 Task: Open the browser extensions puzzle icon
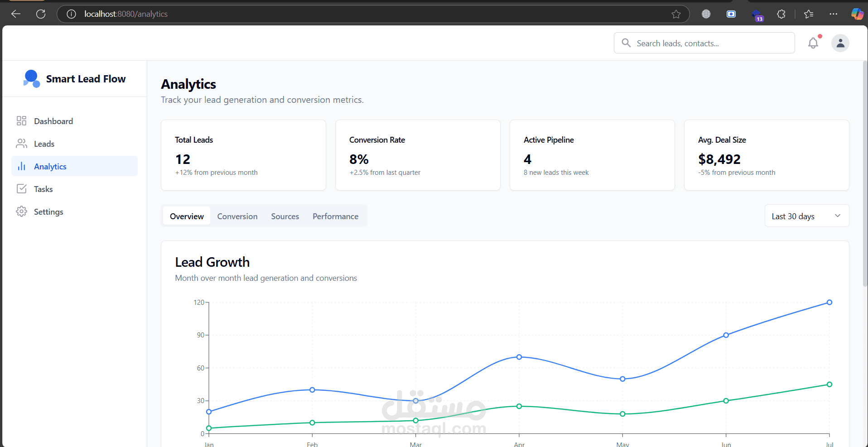coord(781,14)
